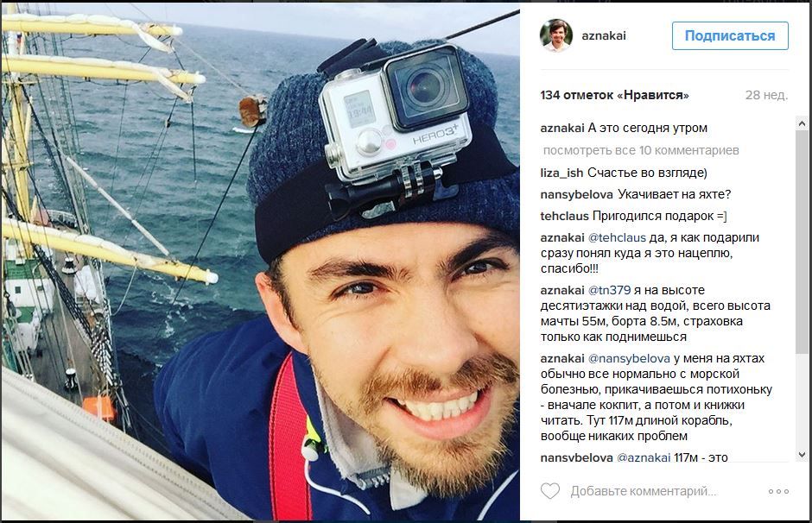812x523 pixels.
Task: Open tehclaus commenter profile link
Action: pos(564,217)
